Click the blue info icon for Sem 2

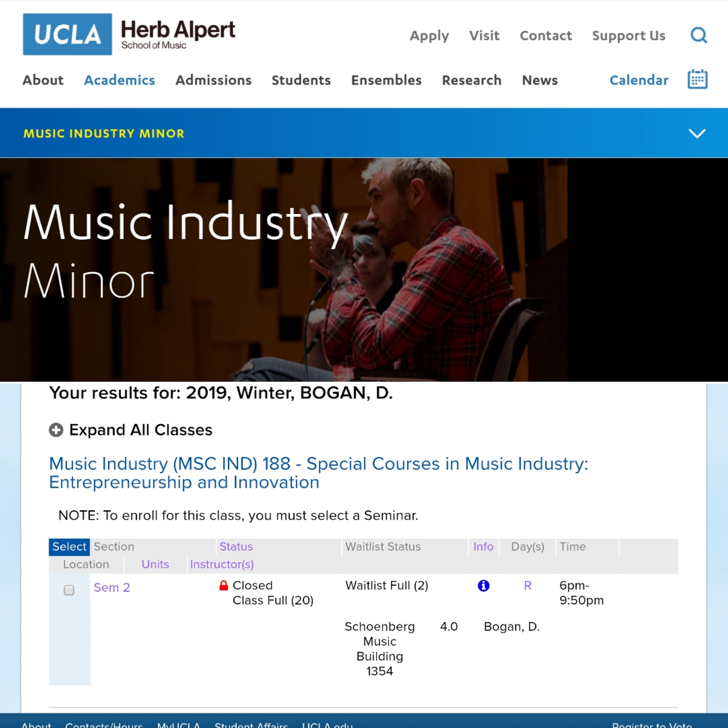pyautogui.click(x=484, y=586)
